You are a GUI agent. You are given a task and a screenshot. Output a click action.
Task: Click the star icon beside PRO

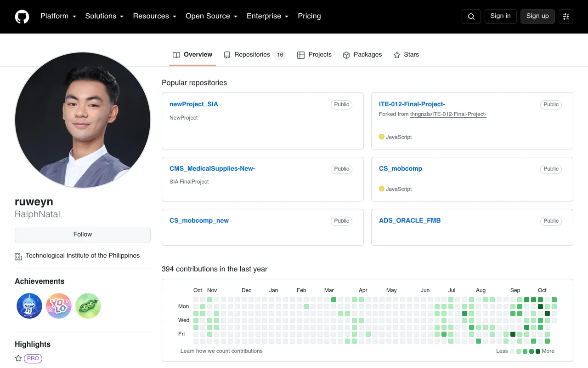tap(18, 358)
